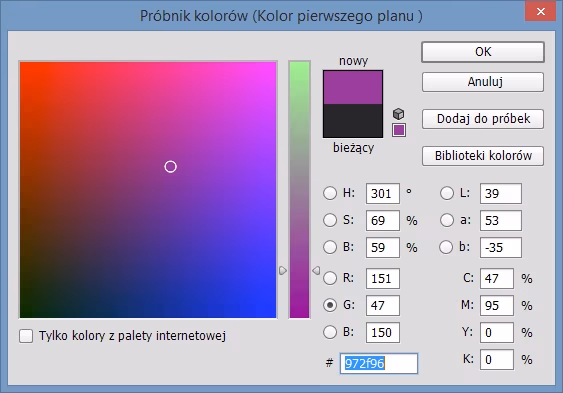The width and height of the screenshot is (563, 393).
Task: Select the brightness B radio button
Action: pyautogui.click(x=330, y=247)
